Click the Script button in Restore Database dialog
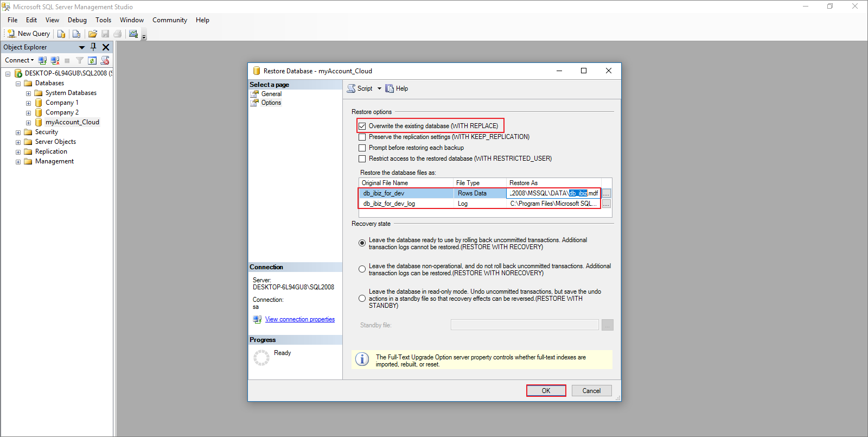868x437 pixels. coord(360,88)
